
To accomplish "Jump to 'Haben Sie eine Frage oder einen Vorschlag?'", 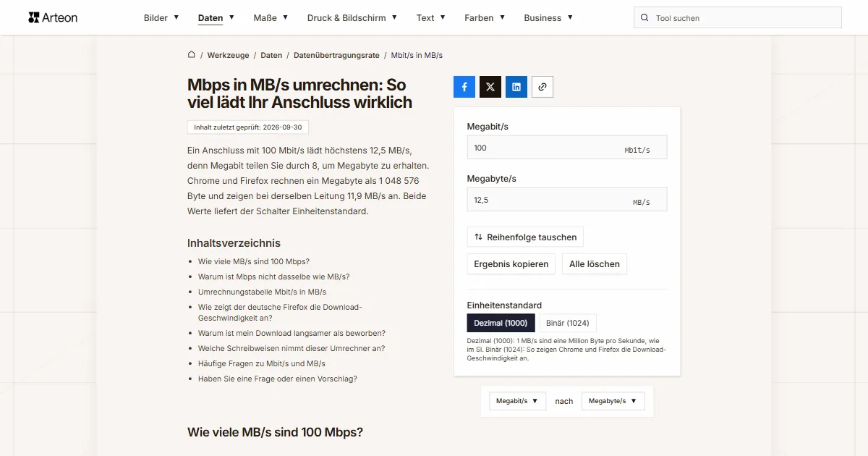I will (278, 379).
